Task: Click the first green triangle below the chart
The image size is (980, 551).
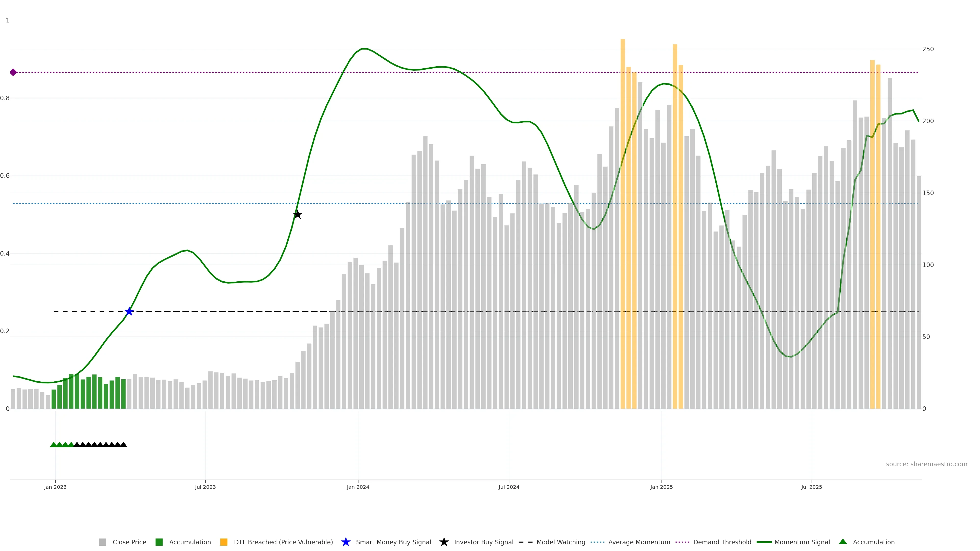Action: (x=54, y=445)
